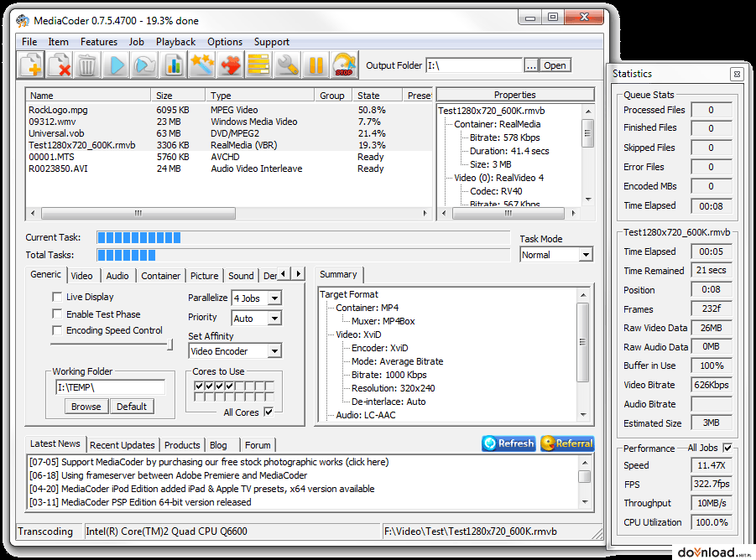Screen dimensions: 756x560
Task: Click the orange Pause icon
Action: (315, 65)
